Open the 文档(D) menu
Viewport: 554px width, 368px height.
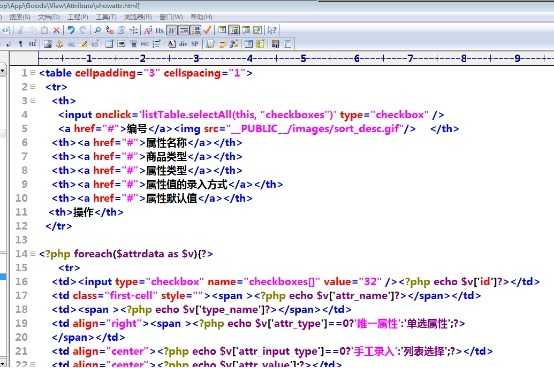click(49, 17)
